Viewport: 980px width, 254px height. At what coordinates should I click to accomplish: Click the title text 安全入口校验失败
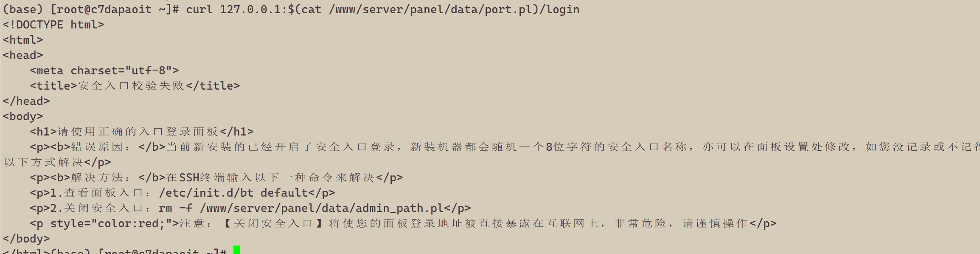[131, 86]
